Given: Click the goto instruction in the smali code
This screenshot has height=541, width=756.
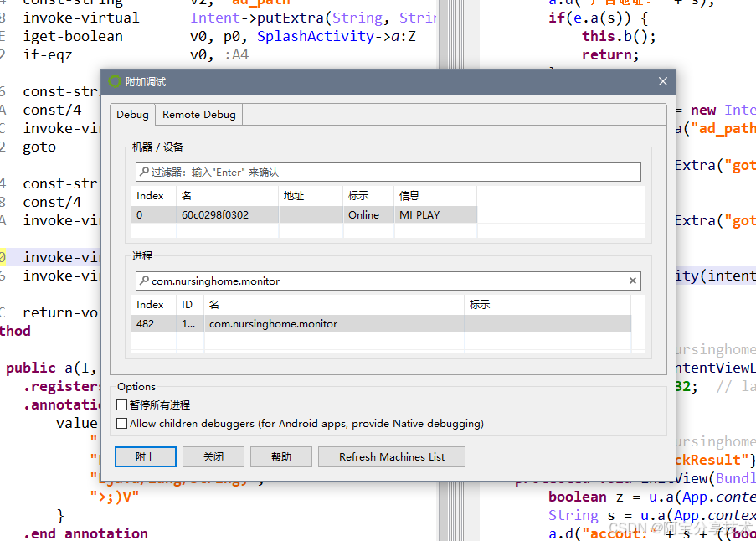Looking at the screenshot, I should click(x=39, y=147).
